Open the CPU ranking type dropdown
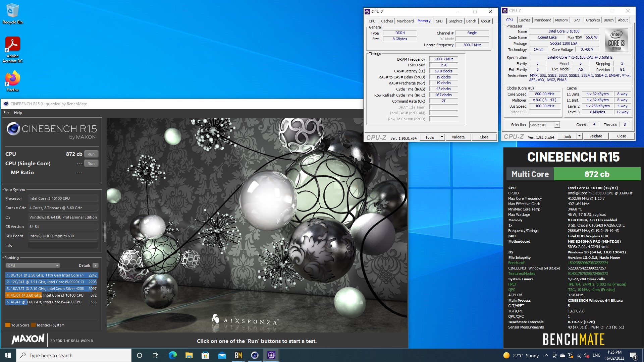Screen dimensions: 644x362 click(x=33, y=265)
